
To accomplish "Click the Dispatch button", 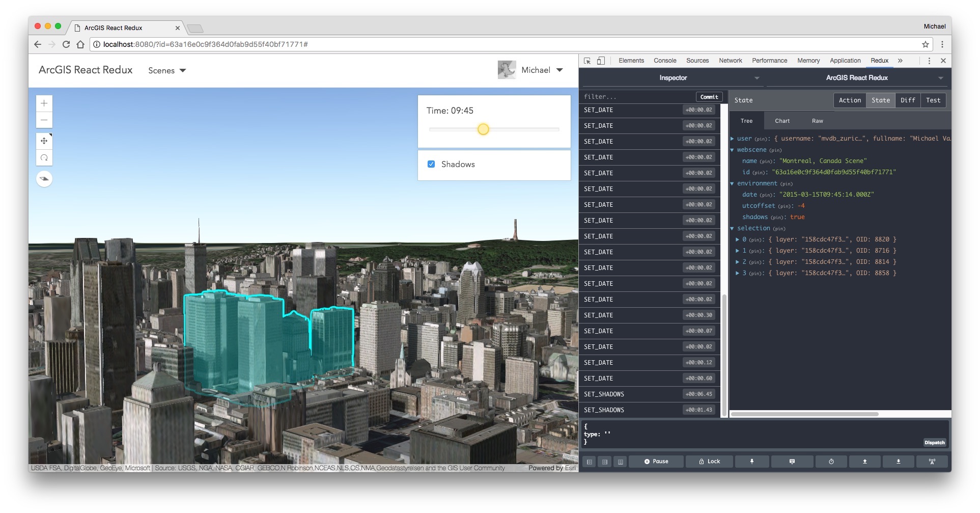I will click(935, 443).
